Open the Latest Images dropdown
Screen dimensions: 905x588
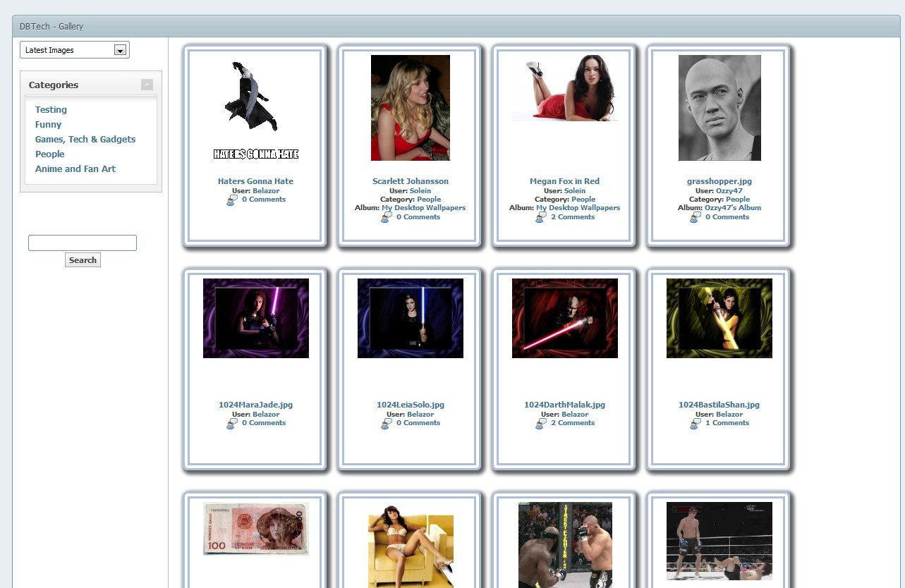(x=75, y=50)
